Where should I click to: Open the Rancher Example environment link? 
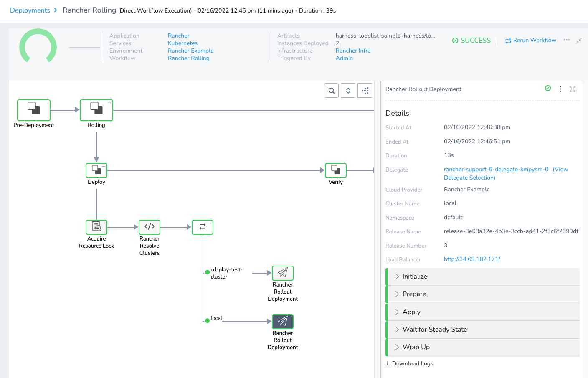coord(191,51)
